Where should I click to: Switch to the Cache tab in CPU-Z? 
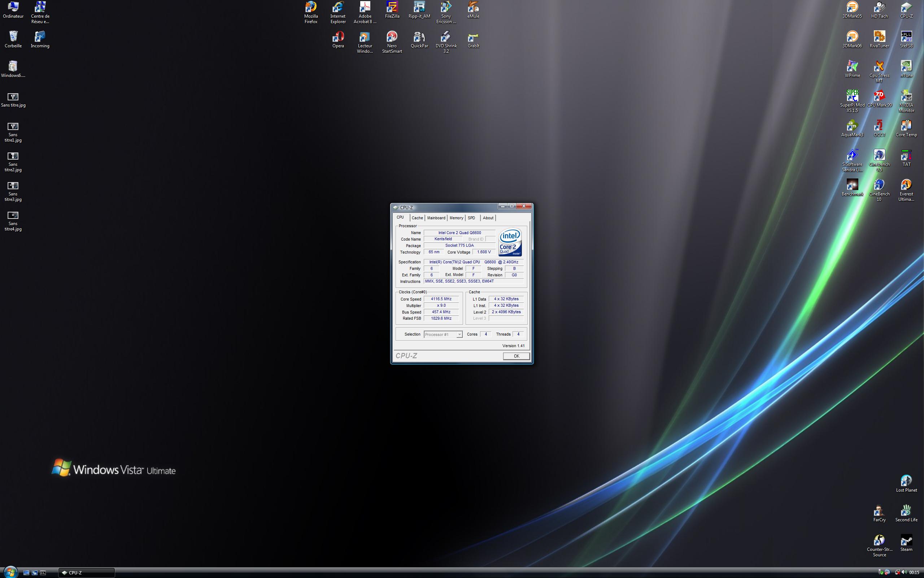417,218
